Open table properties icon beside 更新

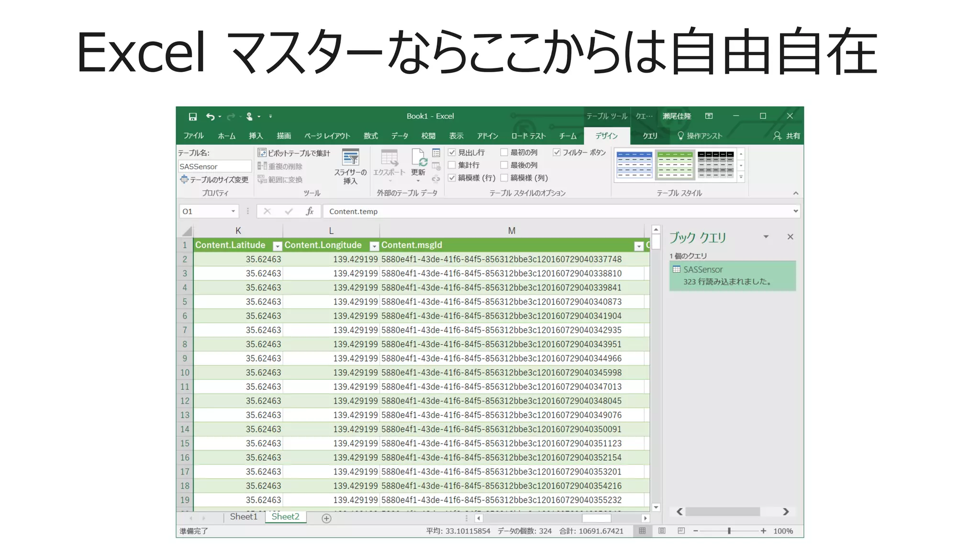(436, 153)
